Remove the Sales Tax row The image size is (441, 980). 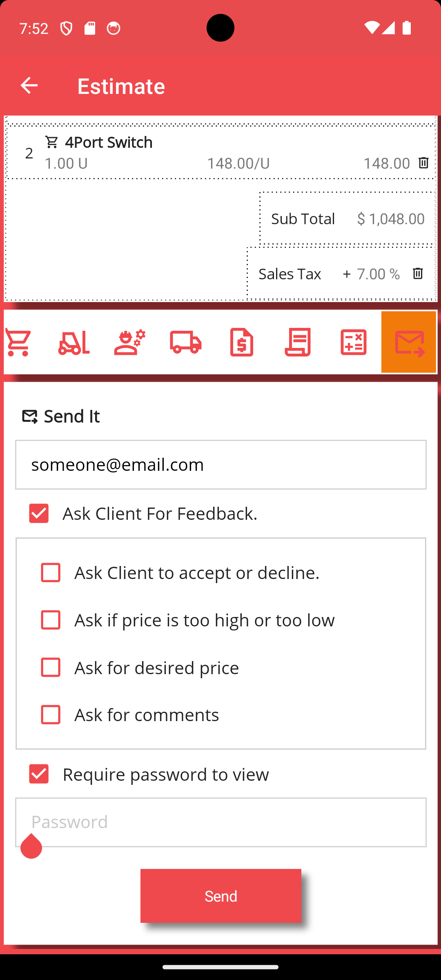(418, 274)
